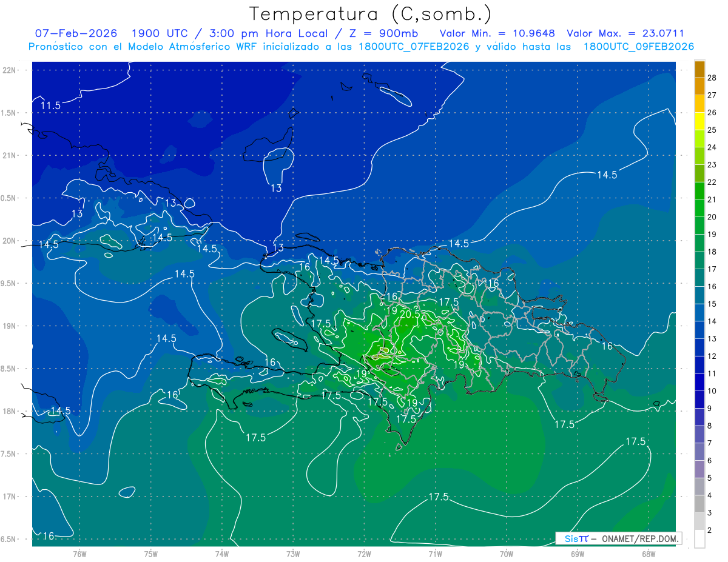Click the '76W' longitude axis label

pos(79,554)
